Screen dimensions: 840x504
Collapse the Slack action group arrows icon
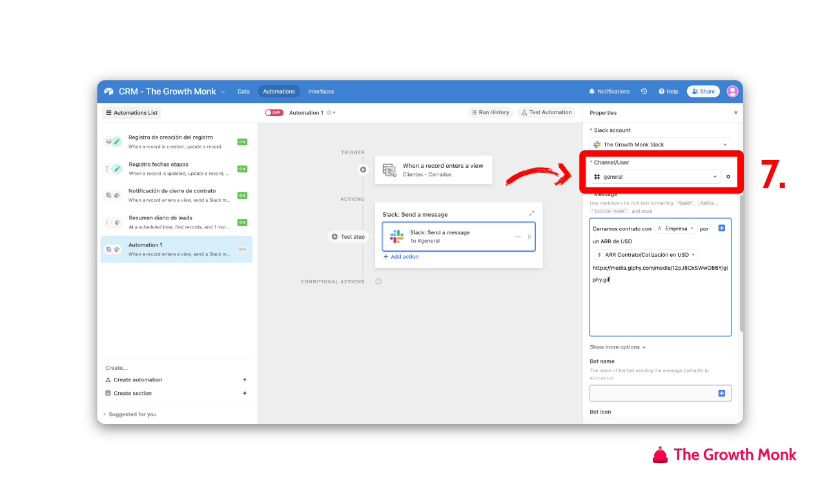(x=531, y=214)
